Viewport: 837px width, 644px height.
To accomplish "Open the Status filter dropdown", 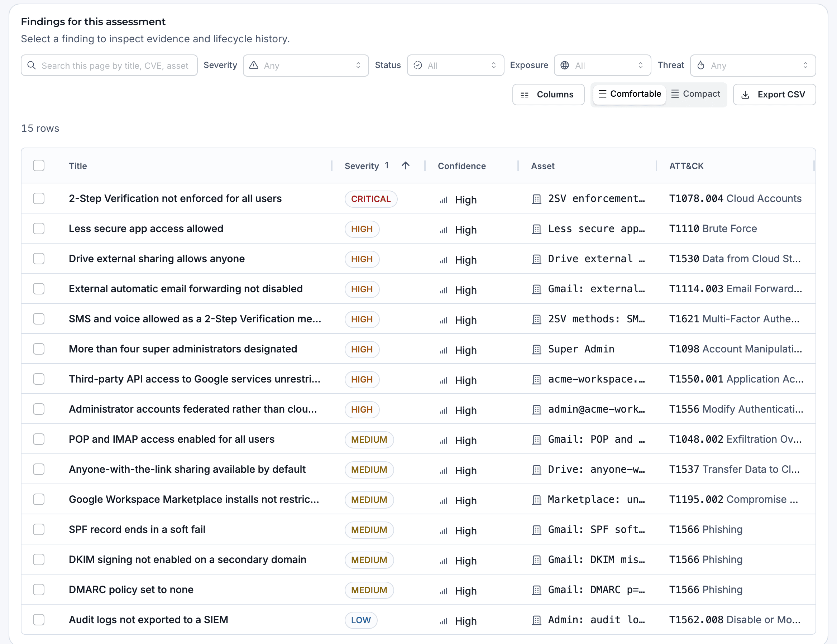I will (x=455, y=66).
